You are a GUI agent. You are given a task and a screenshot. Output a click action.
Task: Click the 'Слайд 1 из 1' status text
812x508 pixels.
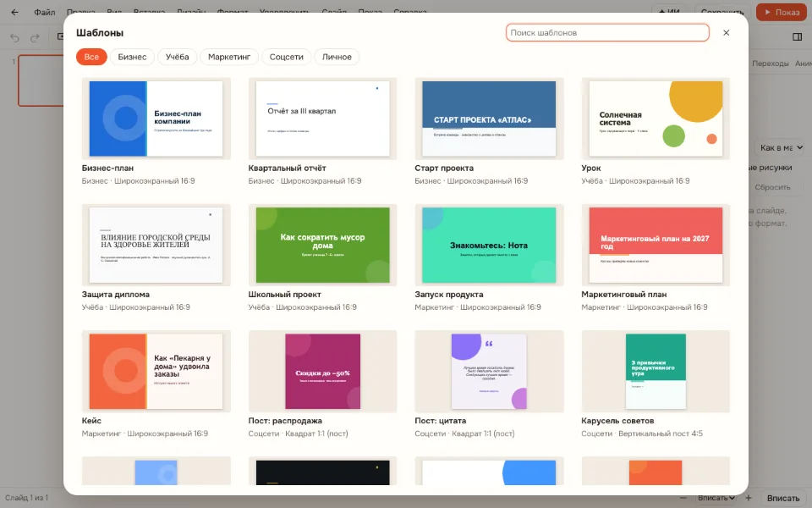(26, 498)
